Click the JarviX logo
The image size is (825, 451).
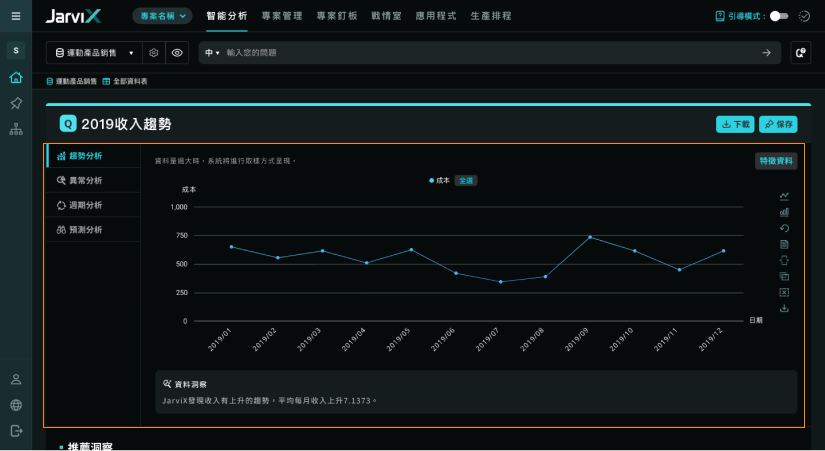coord(73,16)
